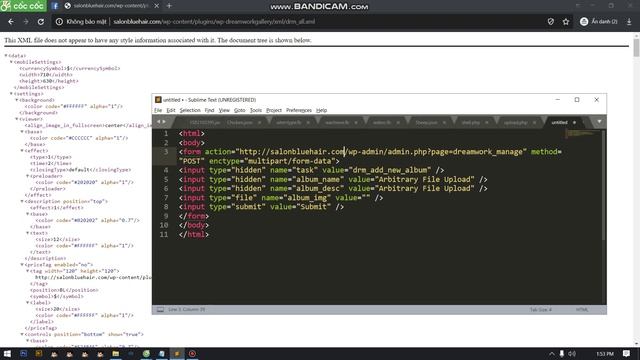This screenshot has width=640, height=360.
Task: Click the browser address bar URL
Action: click(214, 22)
